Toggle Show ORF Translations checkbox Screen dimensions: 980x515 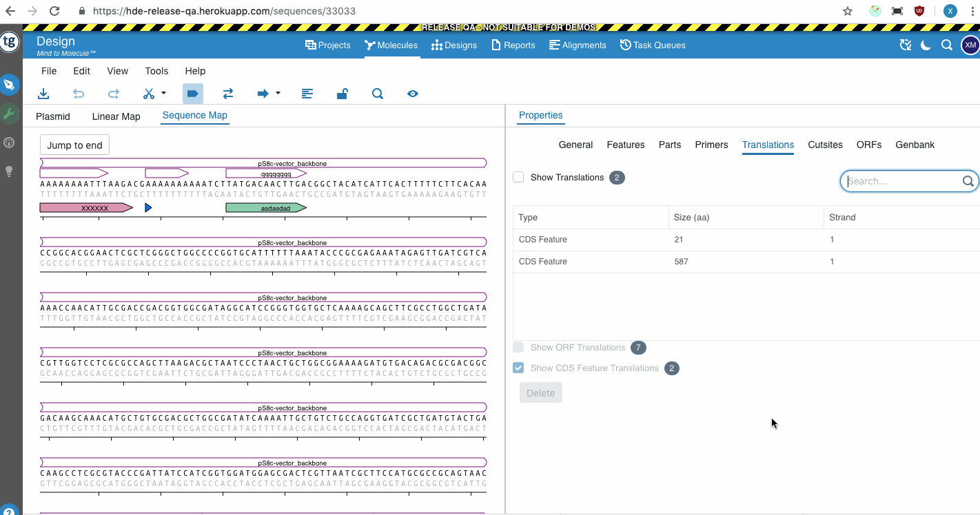click(x=518, y=347)
